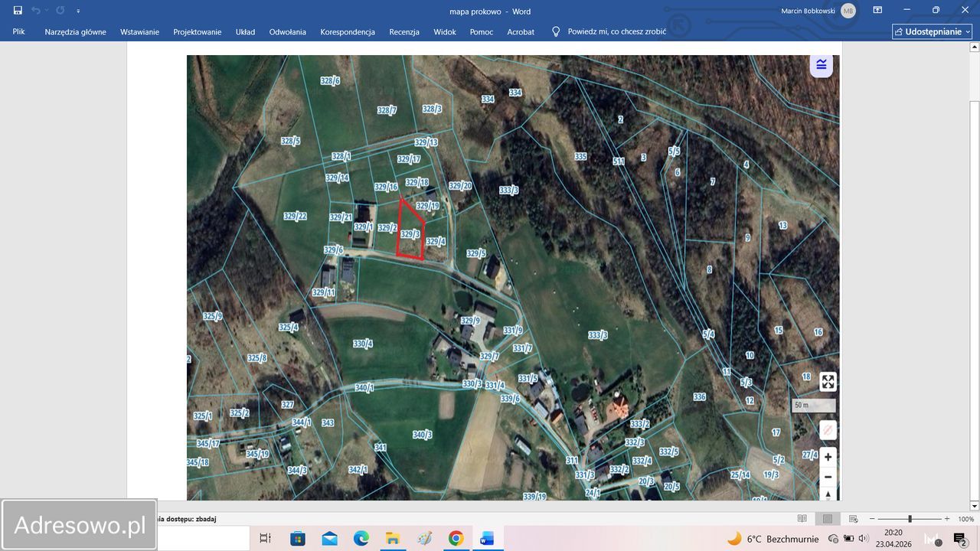Open Task View on the taskbar
This screenshot has width=980, height=551.
[x=266, y=539]
